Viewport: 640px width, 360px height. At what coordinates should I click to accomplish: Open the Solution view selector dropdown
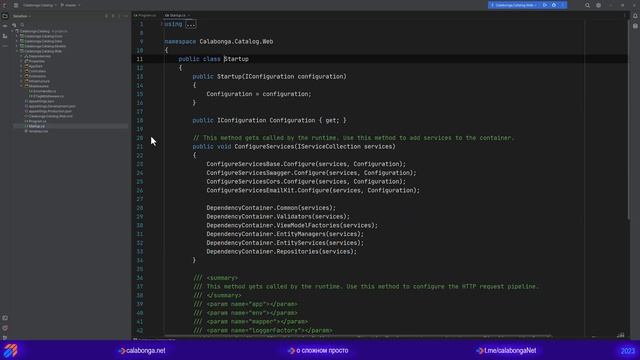22,16
